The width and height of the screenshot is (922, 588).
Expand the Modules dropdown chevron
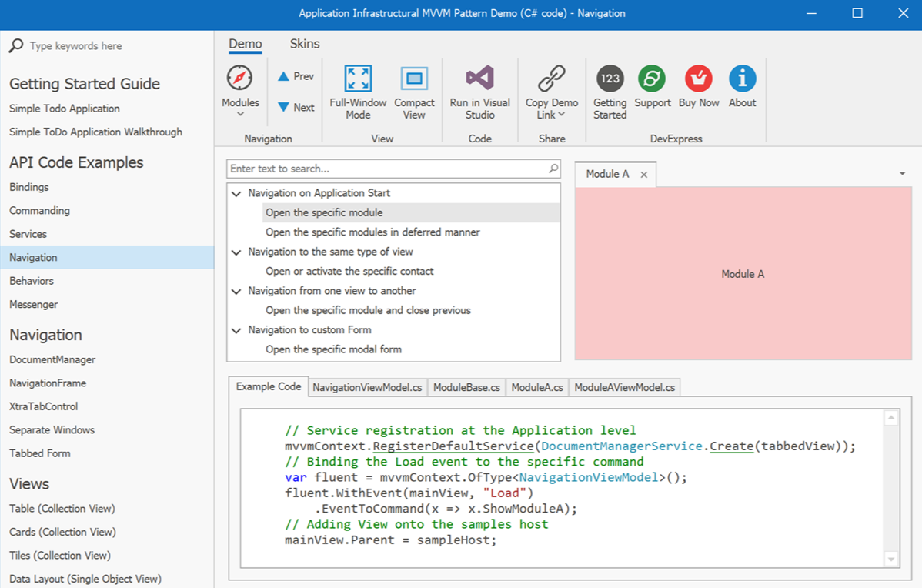[x=240, y=114]
